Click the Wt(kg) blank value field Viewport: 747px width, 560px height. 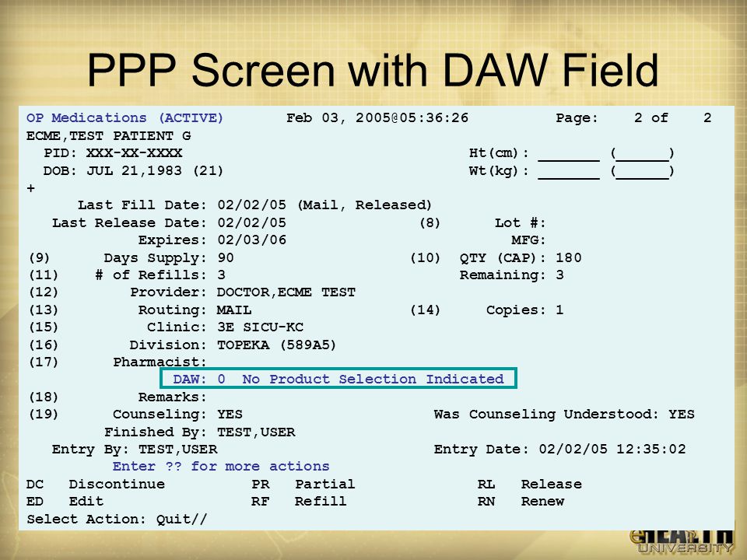[568, 173]
